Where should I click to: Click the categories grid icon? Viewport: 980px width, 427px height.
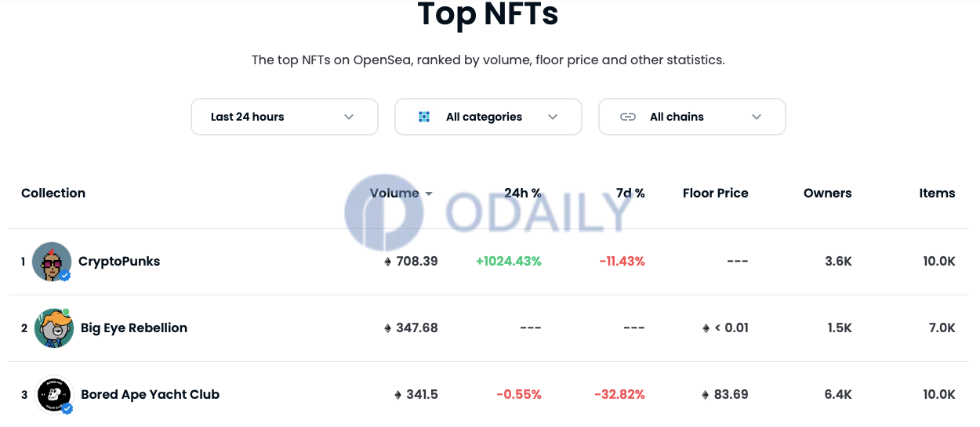tap(424, 117)
